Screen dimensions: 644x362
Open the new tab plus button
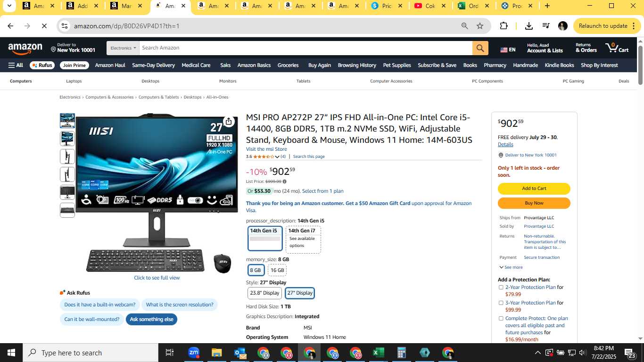coord(547,6)
